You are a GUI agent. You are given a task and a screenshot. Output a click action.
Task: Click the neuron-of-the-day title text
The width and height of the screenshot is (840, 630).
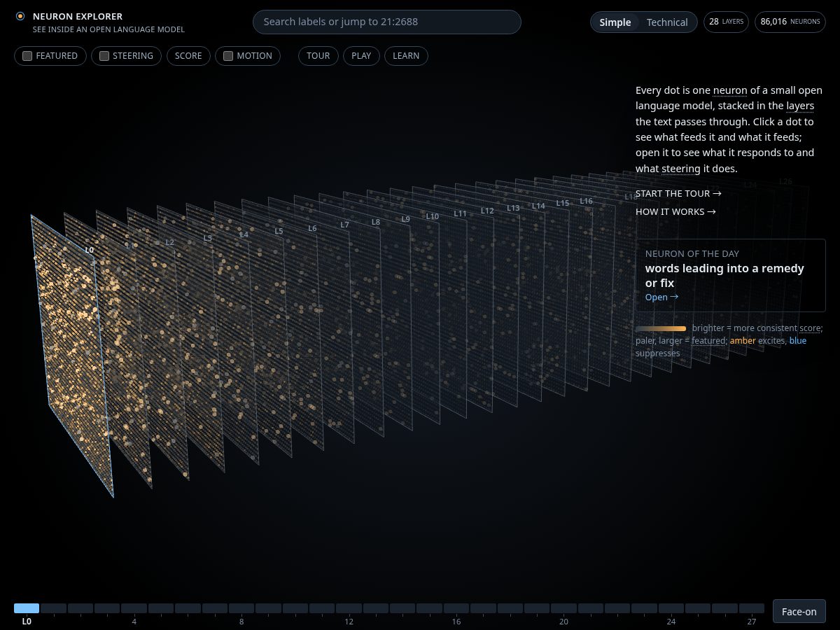[724, 276]
